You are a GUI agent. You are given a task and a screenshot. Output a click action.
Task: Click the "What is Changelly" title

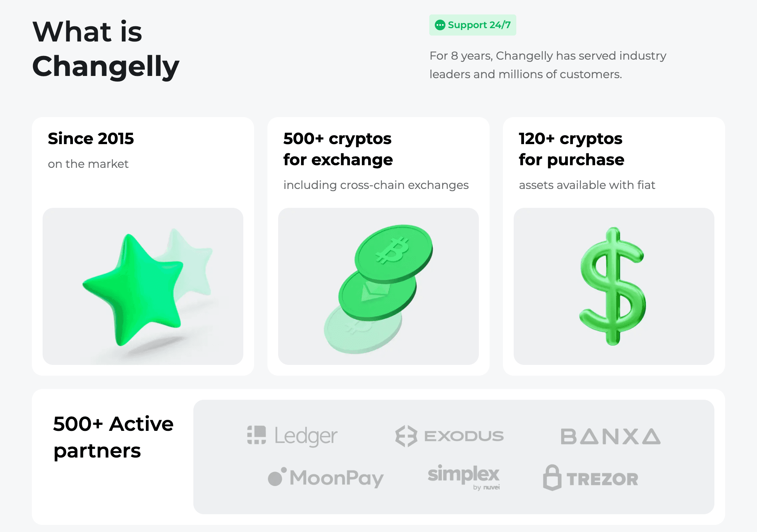(106, 49)
